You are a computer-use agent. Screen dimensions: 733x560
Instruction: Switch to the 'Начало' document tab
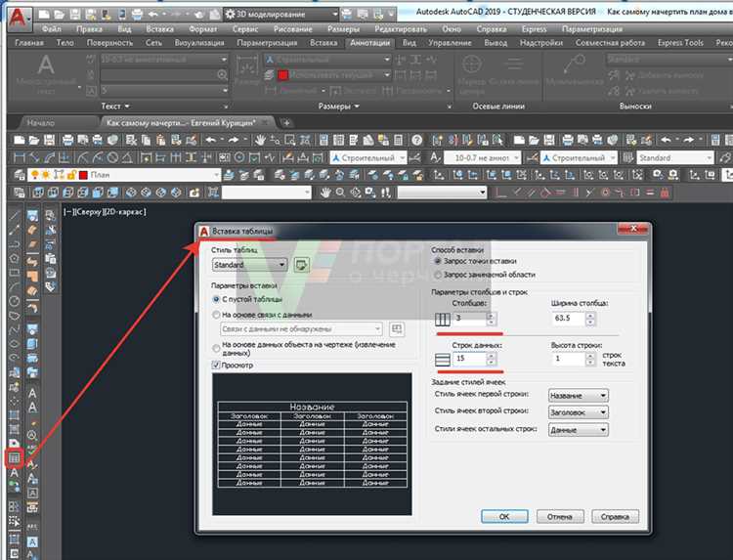[x=41, y=123]
